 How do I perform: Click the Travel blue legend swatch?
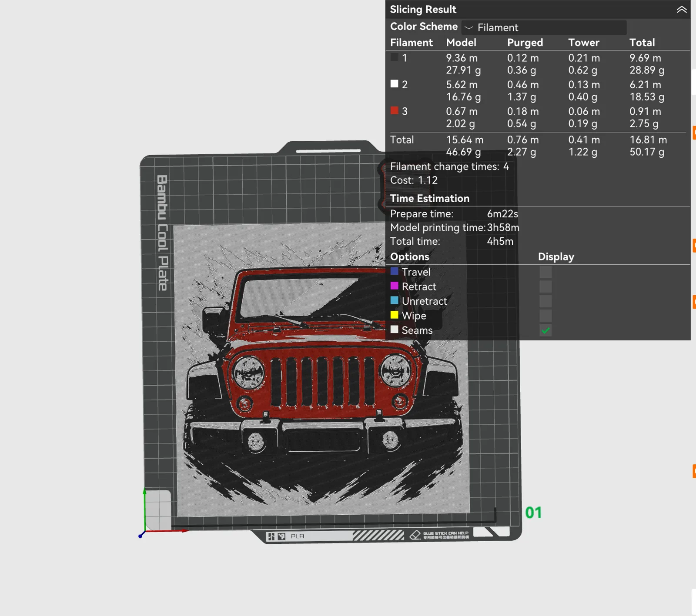point(395,271)
